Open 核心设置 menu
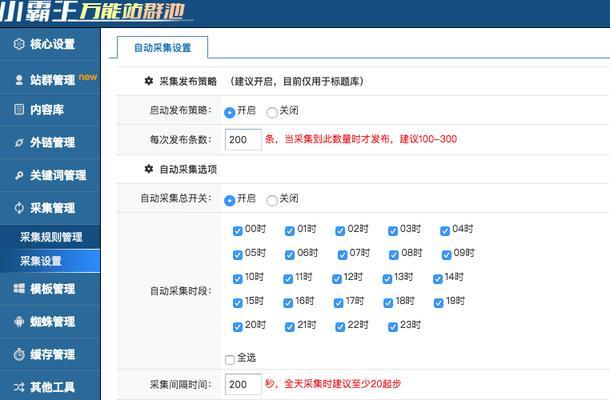610x400 pixels. pyautogui.click(x=50, y=44)
